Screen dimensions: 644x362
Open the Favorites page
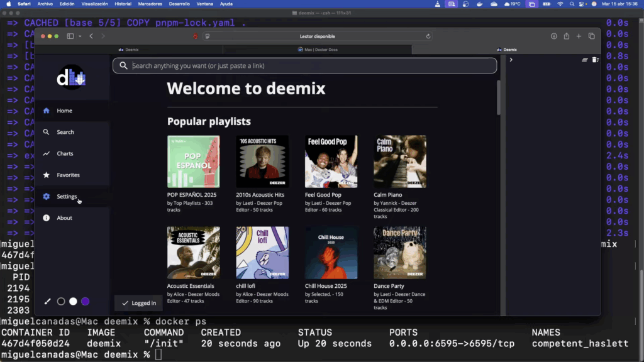click(72, 175)
